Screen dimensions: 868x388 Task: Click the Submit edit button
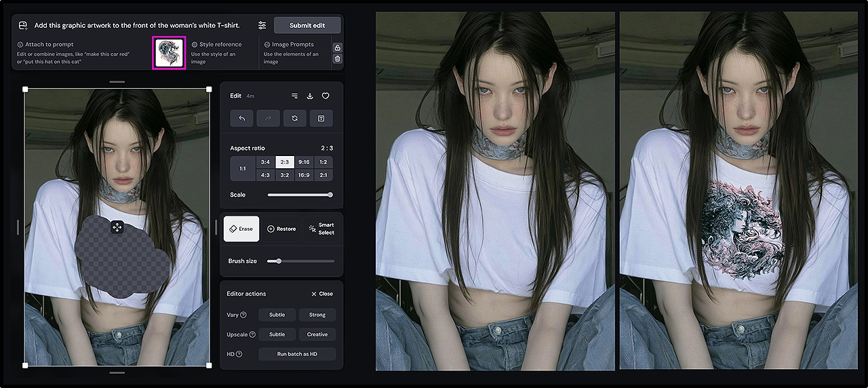(307, 25)
